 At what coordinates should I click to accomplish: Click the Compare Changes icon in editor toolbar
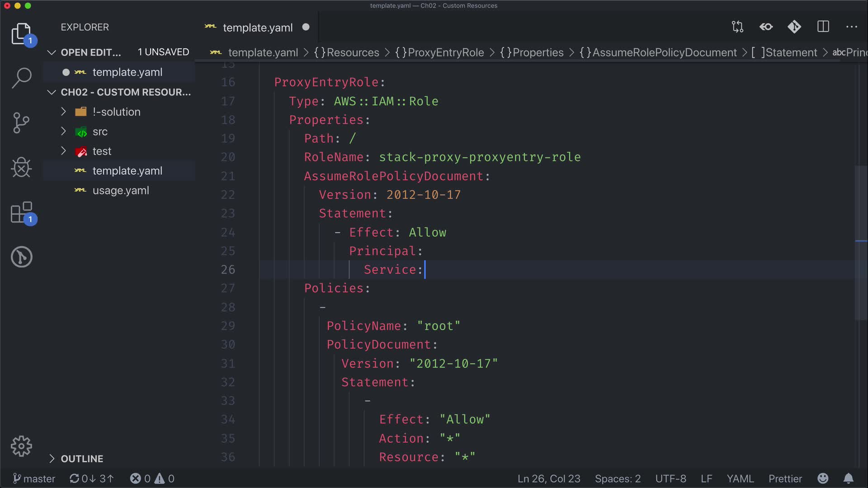pyautogui.click(x=737, y=27)
